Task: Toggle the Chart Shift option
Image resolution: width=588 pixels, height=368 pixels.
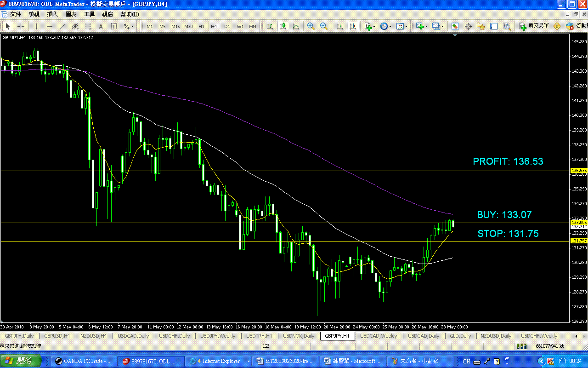Action: (x=353, y=26)
